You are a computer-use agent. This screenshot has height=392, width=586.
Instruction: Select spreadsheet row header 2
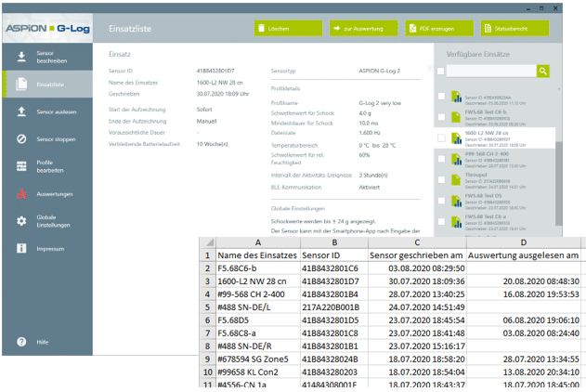[x=208, y=268]
